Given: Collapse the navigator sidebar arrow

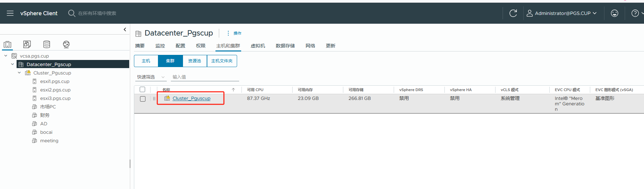Looking at the screenshot, I should click(x=125, y=29).
